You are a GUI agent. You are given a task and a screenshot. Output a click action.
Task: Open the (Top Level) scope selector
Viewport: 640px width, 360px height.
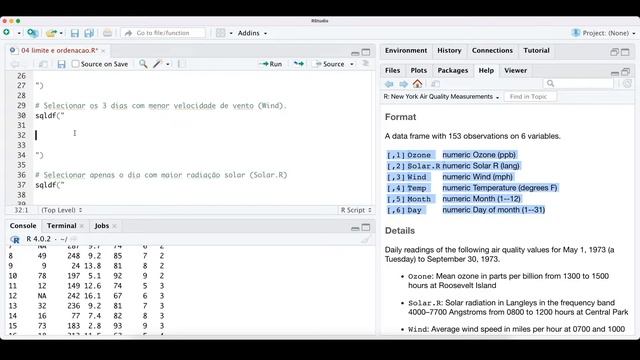click(62, 210)
